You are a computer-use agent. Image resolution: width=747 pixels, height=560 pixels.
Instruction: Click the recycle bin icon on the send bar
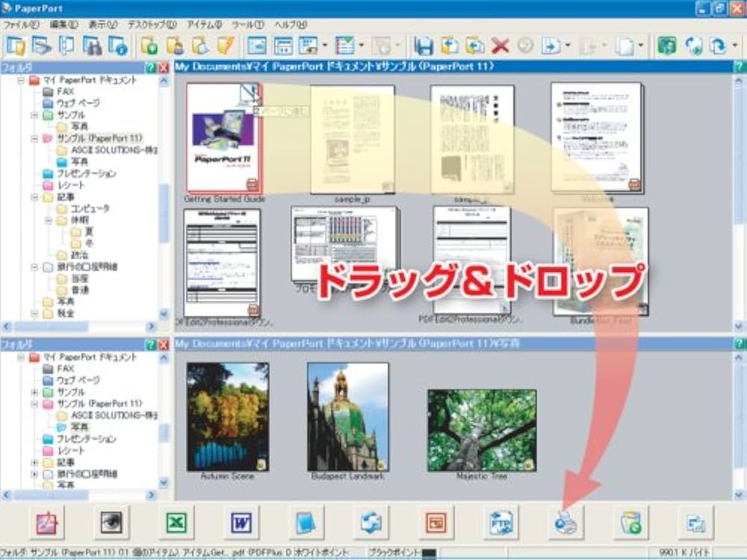631,523
